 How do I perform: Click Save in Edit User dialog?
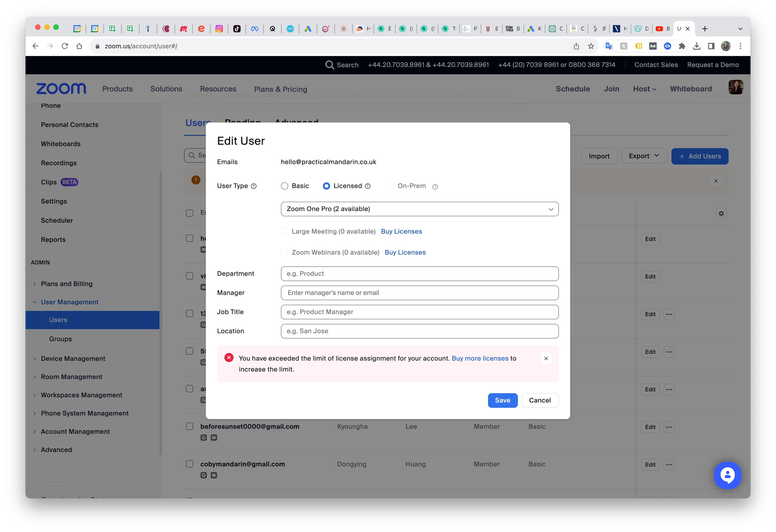tap(502, 400)
